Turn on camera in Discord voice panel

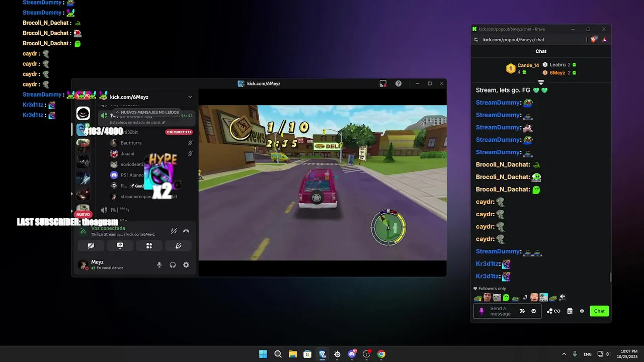(x=91, y=246)
